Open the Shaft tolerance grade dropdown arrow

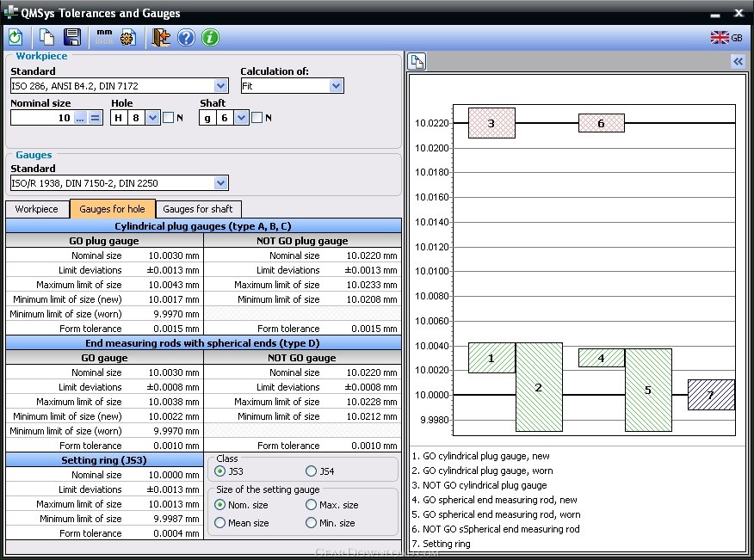(x=241, y=118)
